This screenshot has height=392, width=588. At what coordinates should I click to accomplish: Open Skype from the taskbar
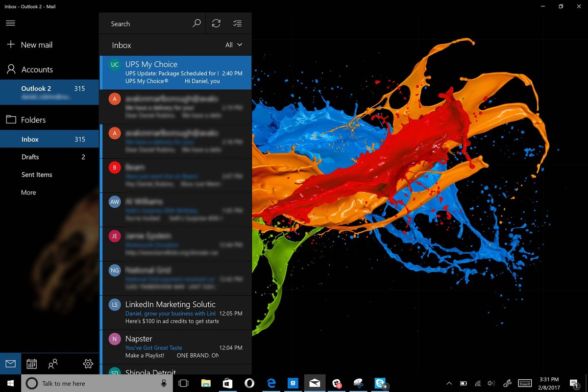click(x=380, y=383)
